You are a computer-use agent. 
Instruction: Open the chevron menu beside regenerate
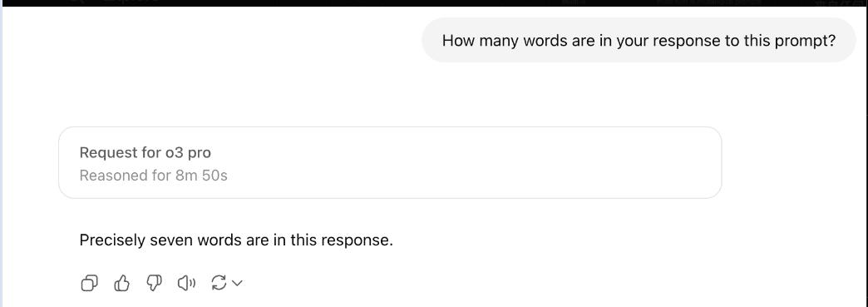pos(237,284)
